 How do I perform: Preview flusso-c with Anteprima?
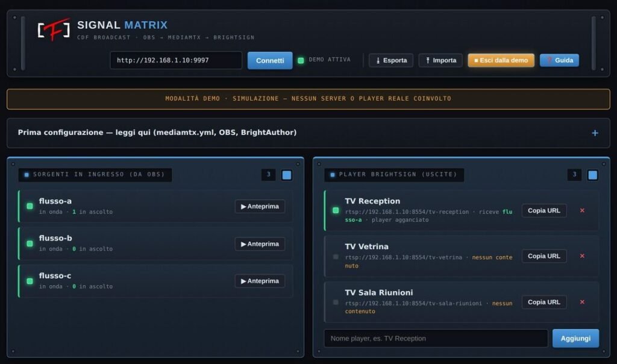click(260, 281)
